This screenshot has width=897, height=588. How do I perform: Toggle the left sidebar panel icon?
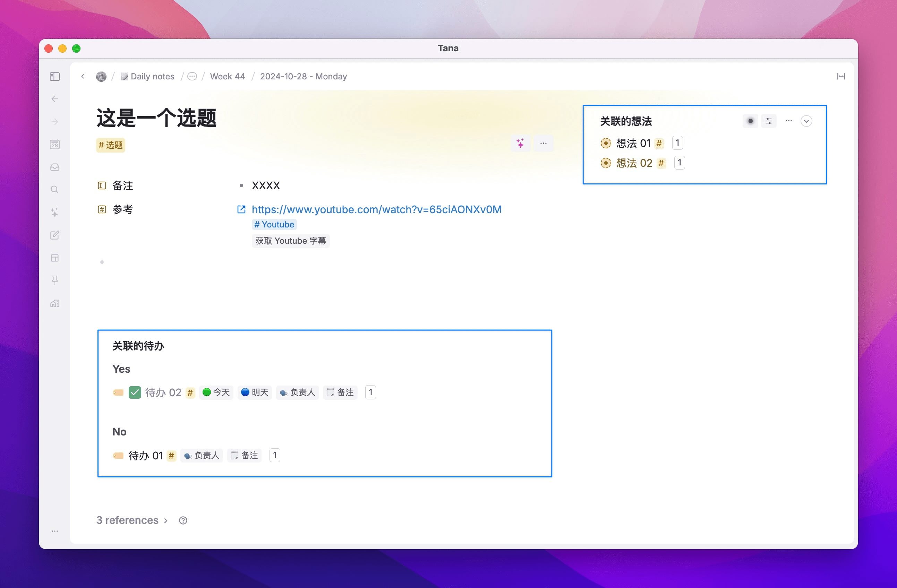click(55, 77)
